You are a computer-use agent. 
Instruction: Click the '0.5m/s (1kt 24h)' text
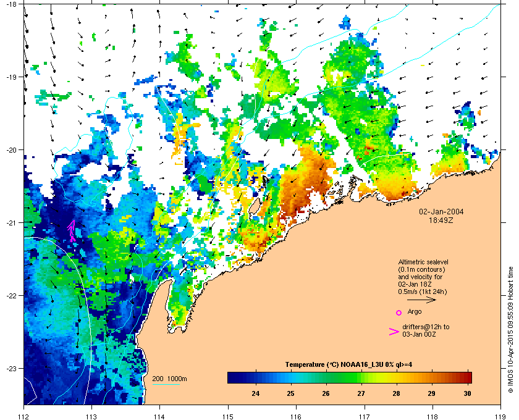(x=423, y=292)
